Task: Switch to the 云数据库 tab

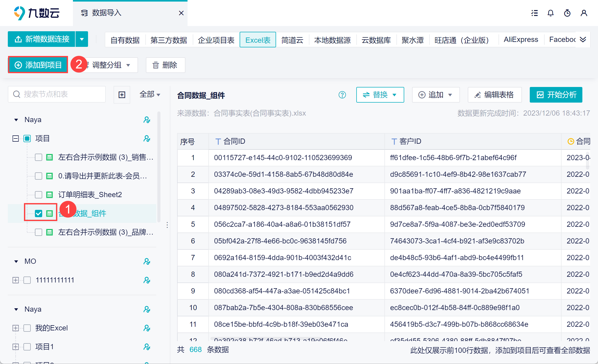Action: click(376, 40)
